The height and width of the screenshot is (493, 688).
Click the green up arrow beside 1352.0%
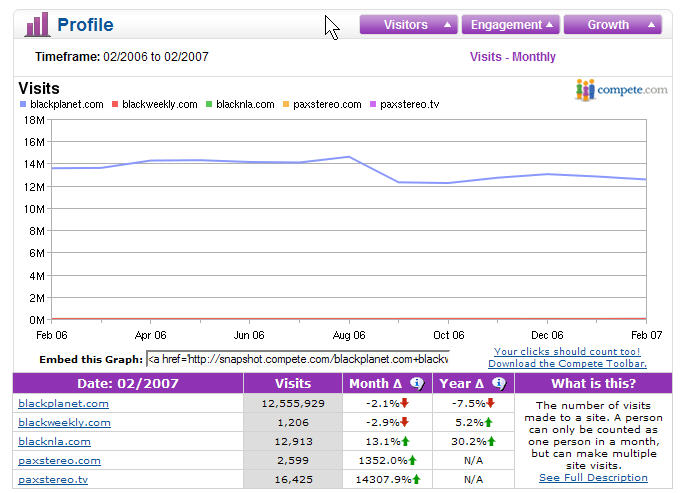tap(412, 460)
